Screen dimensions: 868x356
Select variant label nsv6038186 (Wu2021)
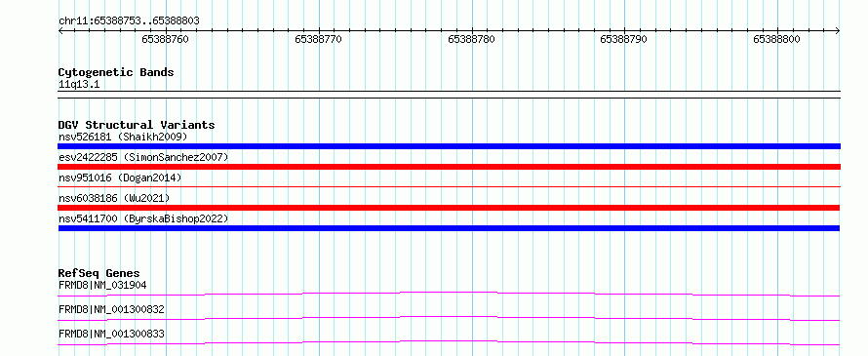pyautogui.click(x=114, y=198)
